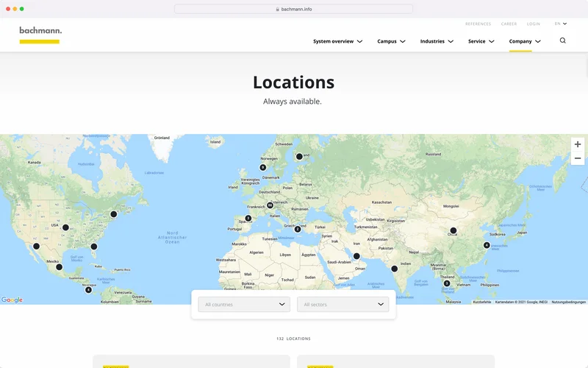The image size is (588, 368).
Task: Click the cluster marker over Thailand
Action: [446, 283]
